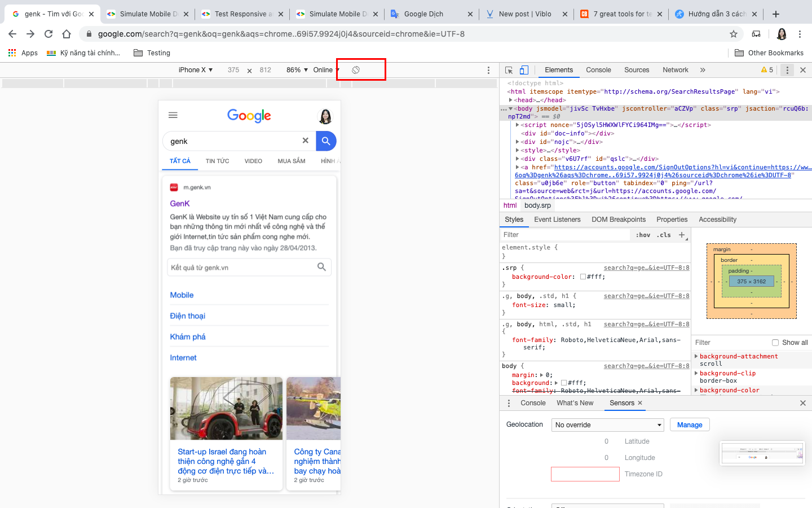812x508 pixels.
Task: Click the Manage geolocations button
Action: pos(690,425)
